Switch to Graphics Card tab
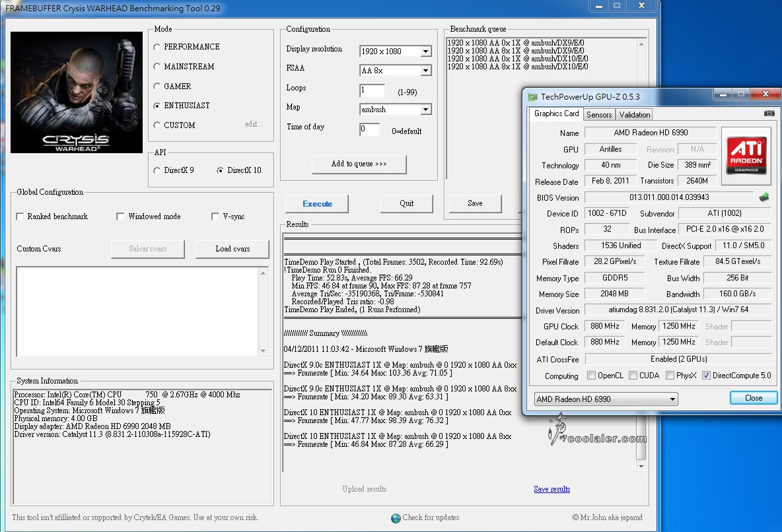Image resolution: width=782 pixels, height=532 pixels. [x=556, y=114]
